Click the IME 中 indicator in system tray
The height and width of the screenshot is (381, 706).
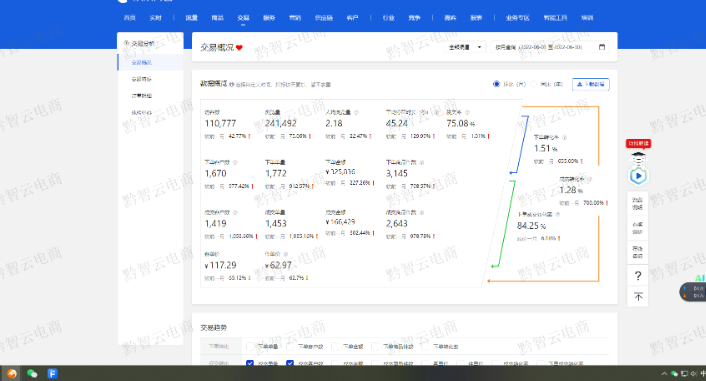703,373
